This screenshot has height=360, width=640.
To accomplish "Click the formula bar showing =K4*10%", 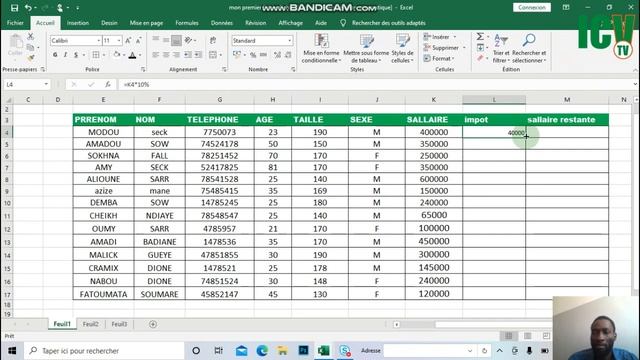I will [x=376, y=84].
